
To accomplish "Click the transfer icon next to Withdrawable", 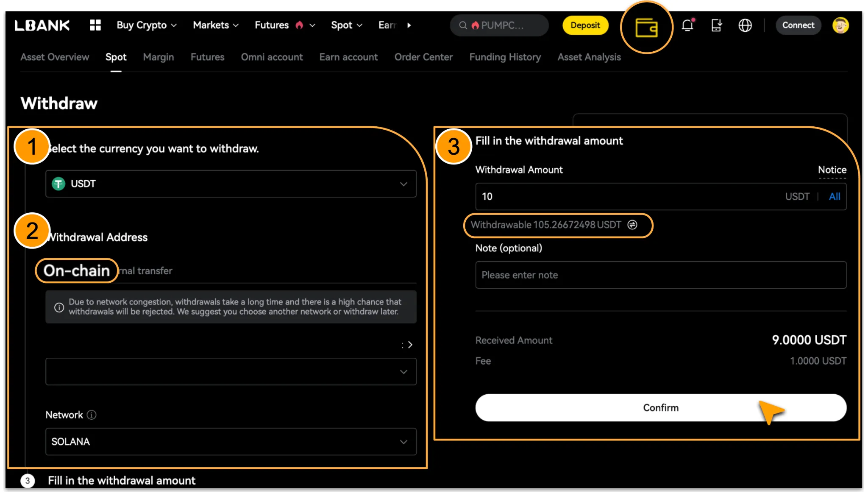I will [x=632, y=225].
